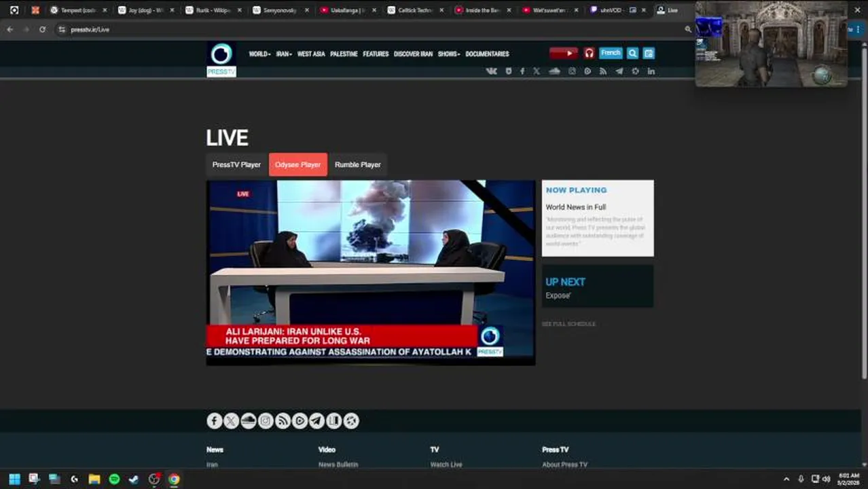This screenshot has width=868, height=489.
Task: Switch to the PressTV Player tab
Action: pyautogui.click(x=236, y=164)
